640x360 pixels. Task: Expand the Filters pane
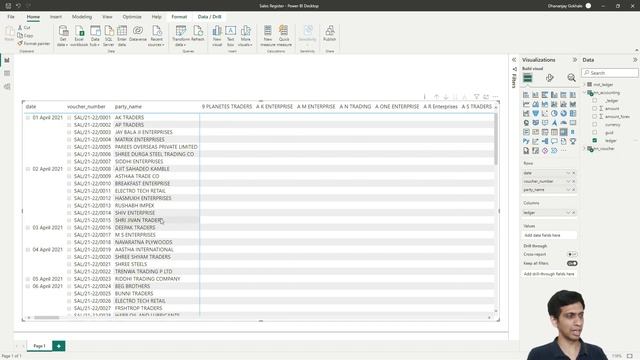[514, 60]
